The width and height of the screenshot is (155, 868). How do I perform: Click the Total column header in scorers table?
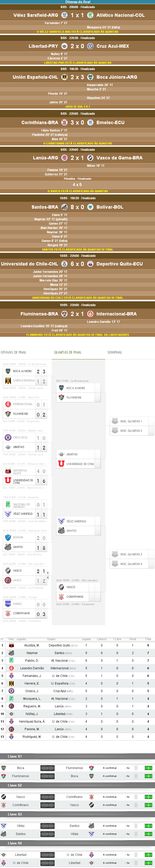[148, 639]
